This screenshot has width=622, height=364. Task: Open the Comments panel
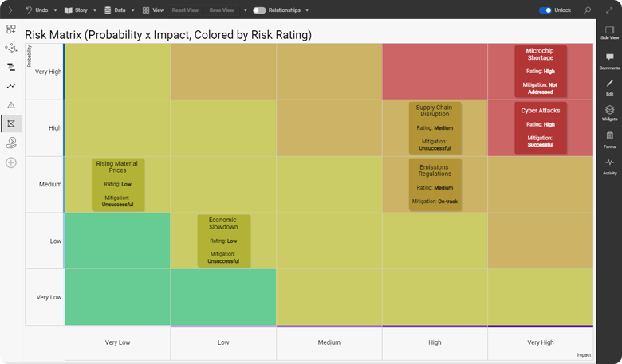pyautogui.click(x=609, y=61)
